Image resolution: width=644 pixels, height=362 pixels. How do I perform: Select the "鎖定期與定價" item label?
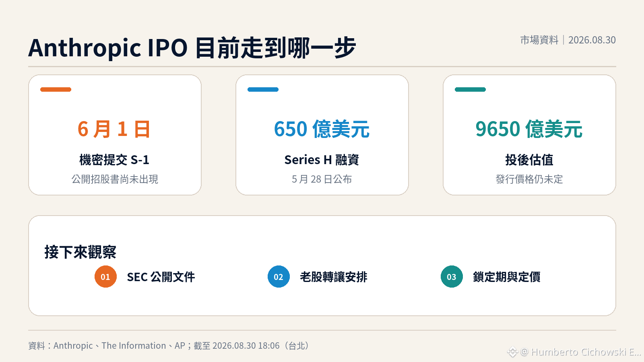(507, 277)
